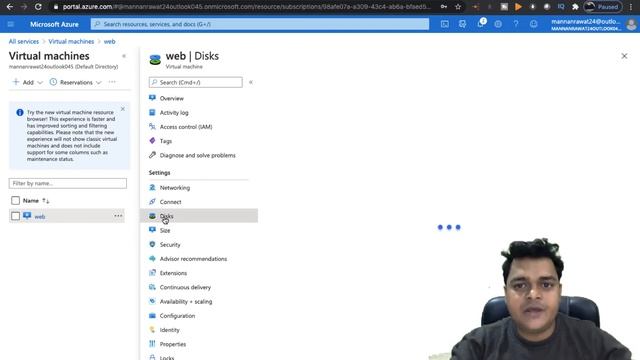Tick the select-all checkbox beside Name
The image size is (640, 360).
coord(16,200)
